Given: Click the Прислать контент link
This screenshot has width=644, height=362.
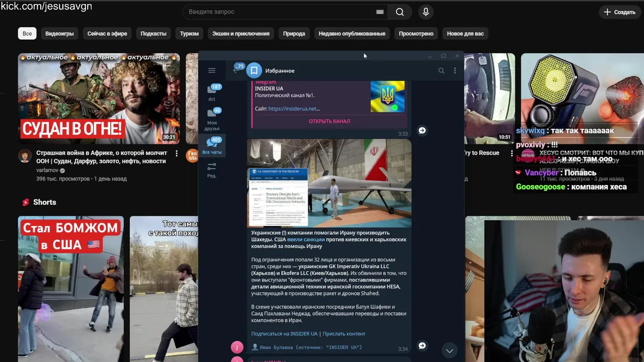Looking at the screenshot, I should click(x=344, y=334).
